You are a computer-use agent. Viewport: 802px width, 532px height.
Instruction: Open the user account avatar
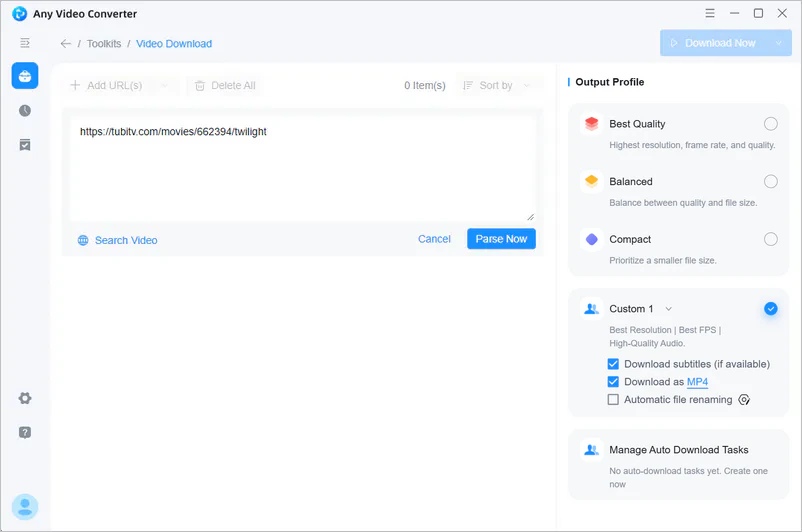25,507
